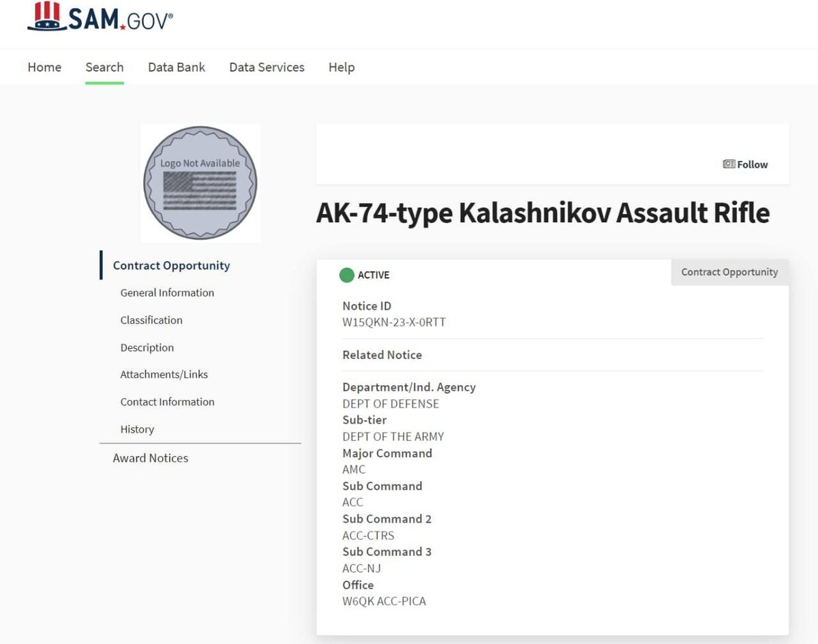This screenshot has height=644, width=818.
Task: Open Data Services in the navigation
Action: click(267, 67)
